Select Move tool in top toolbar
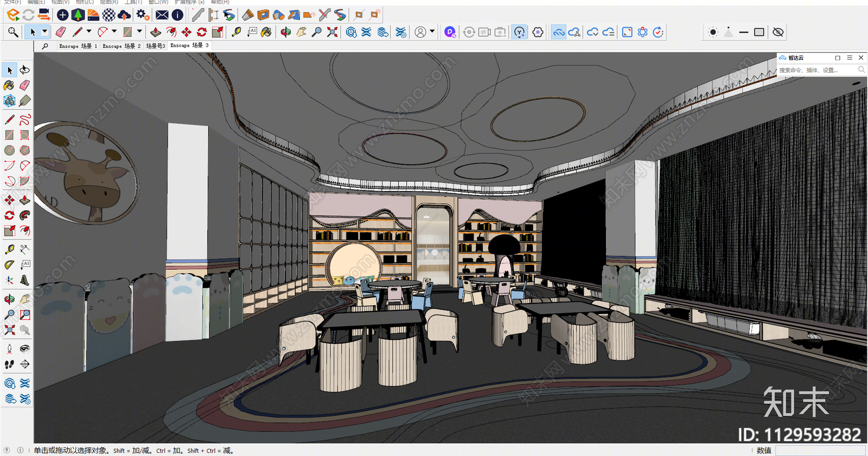868x456 pixels. click(187, 32)
